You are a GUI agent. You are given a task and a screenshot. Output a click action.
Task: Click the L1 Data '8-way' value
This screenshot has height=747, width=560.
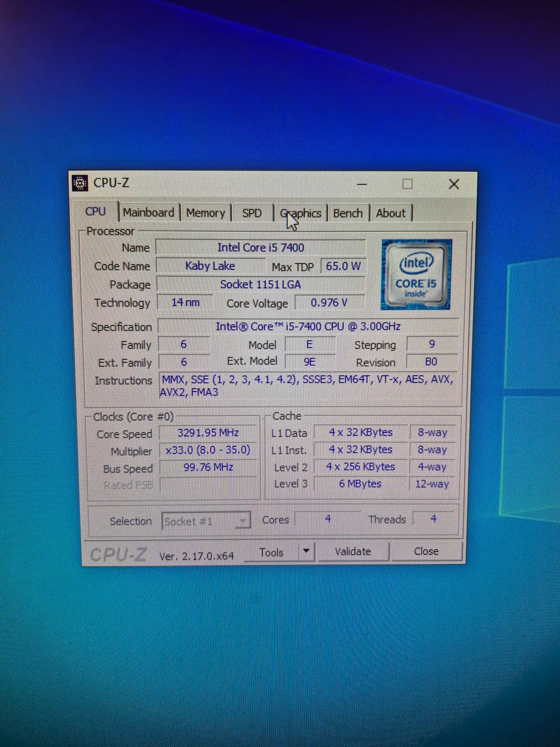pos(432,432)
